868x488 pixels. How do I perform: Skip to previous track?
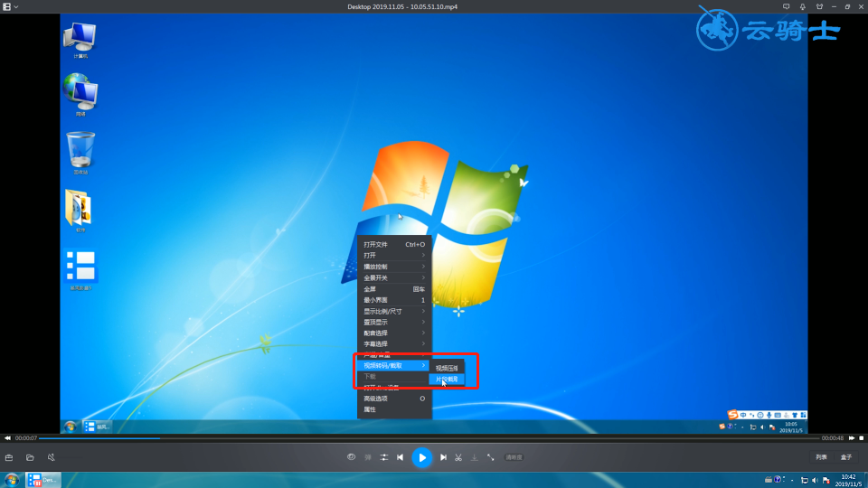click(x=401, y=457)
